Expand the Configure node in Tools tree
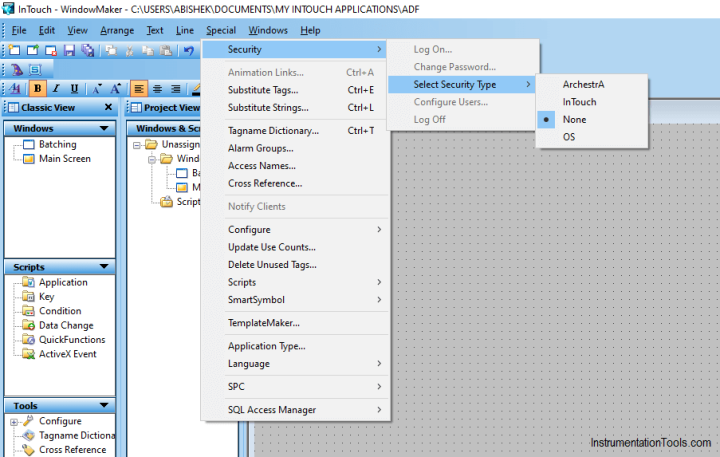The width and height of the screenshot is (720, 457). click(14, 422)
